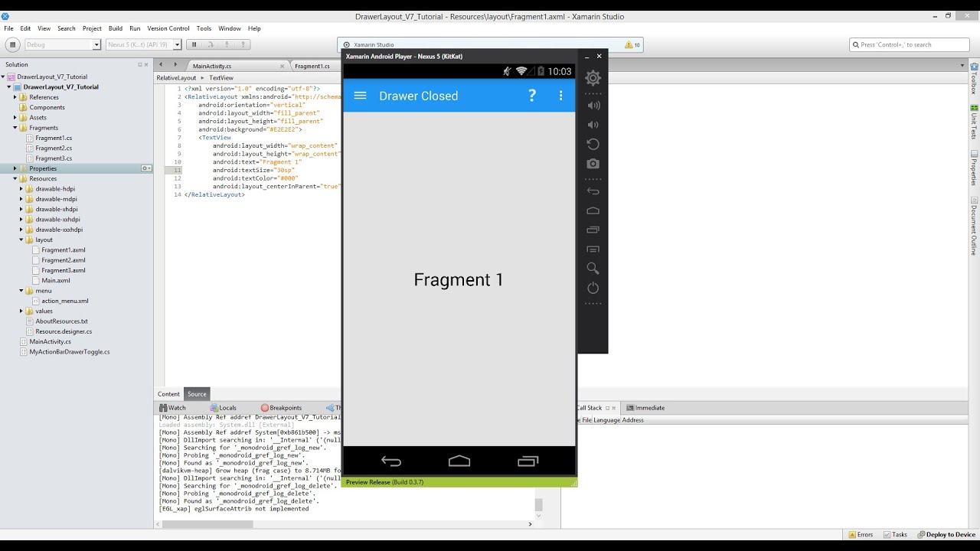Screen dimensions: 980x551
Task: Select Fragment2.axml in the layout folder
Action: 64,260
